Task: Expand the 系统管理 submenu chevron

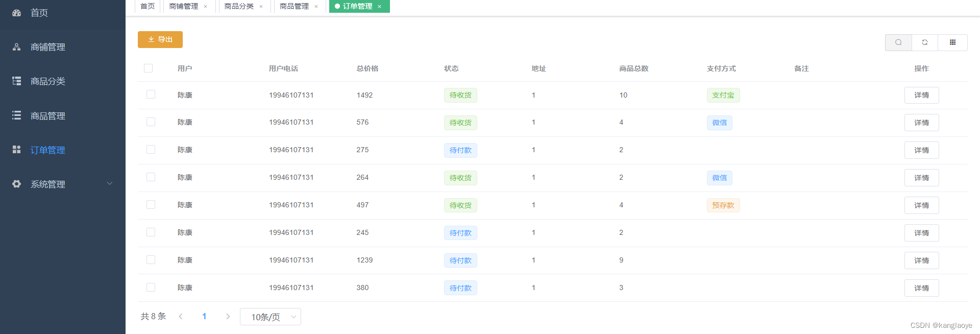Action: click(109, 184)
